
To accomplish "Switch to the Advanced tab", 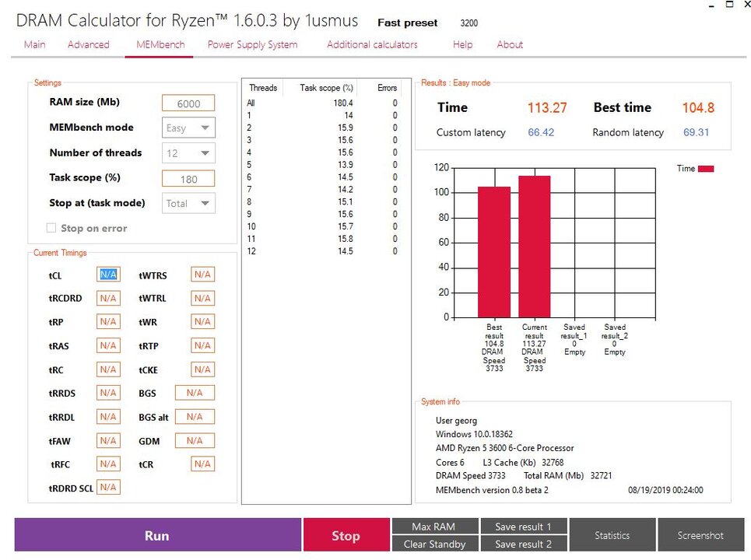I will point(88,44).
